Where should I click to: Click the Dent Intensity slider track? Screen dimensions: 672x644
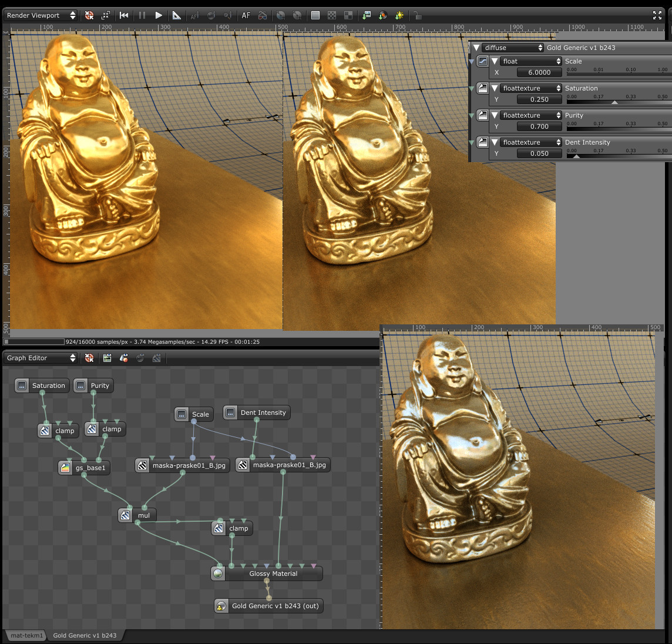[x=619, y=156]
